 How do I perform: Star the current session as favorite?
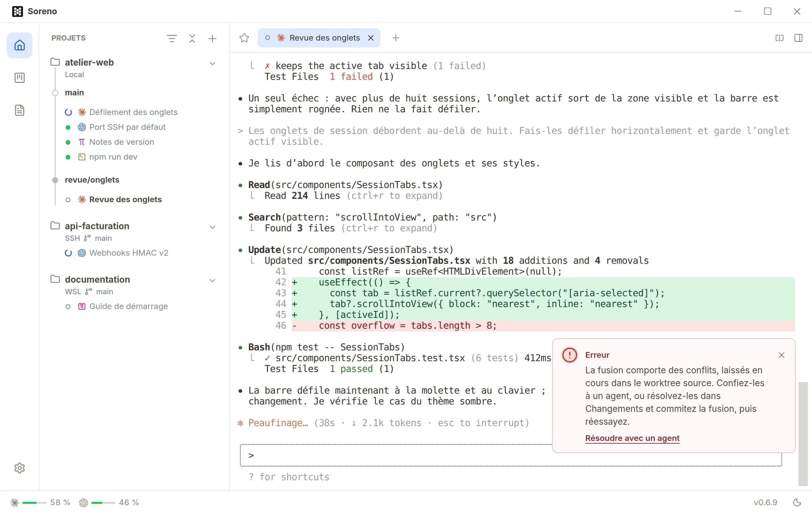click(244, 38)
